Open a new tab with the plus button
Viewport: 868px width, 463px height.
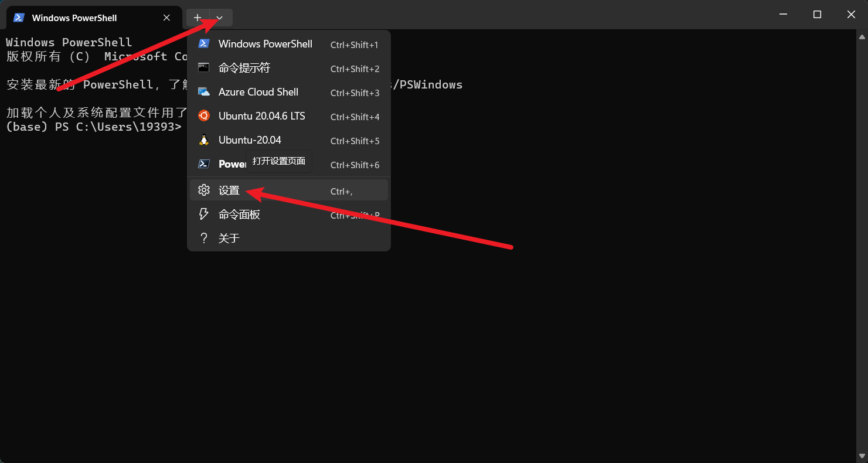198,18
